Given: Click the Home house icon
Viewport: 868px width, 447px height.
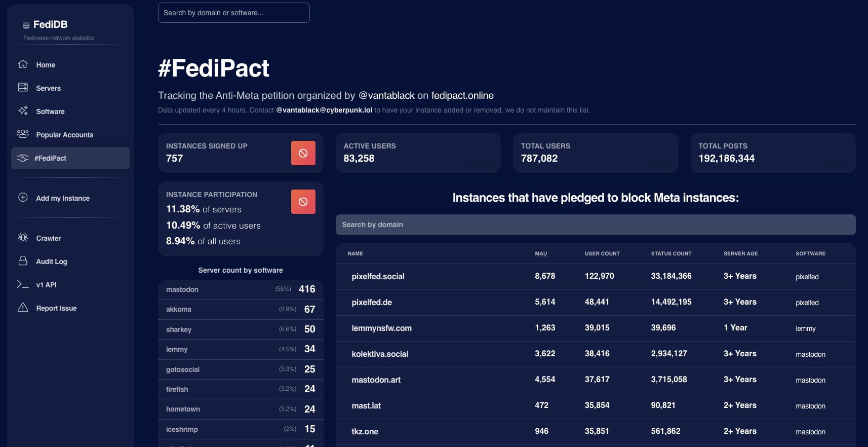Looking at the screenshot, I should click(x=23, y=64).
